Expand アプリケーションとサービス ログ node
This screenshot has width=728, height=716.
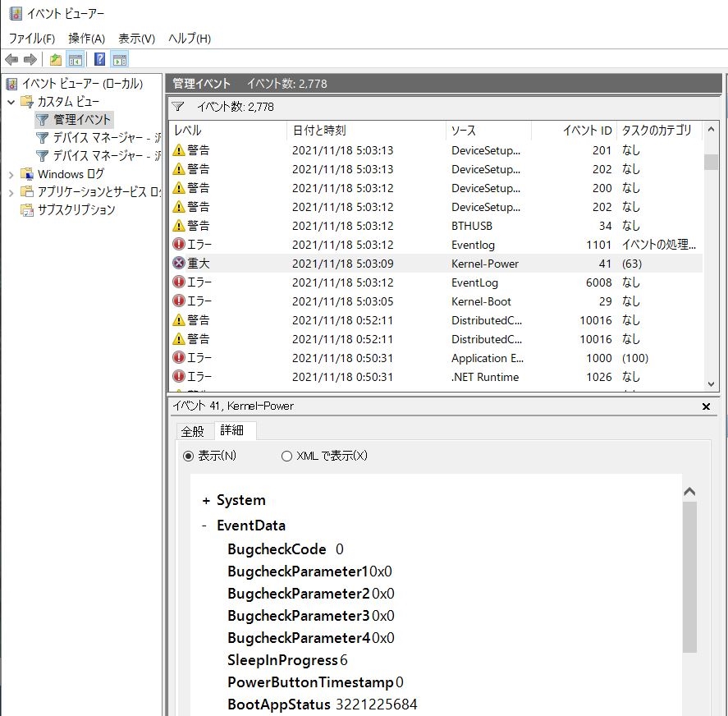11,193
